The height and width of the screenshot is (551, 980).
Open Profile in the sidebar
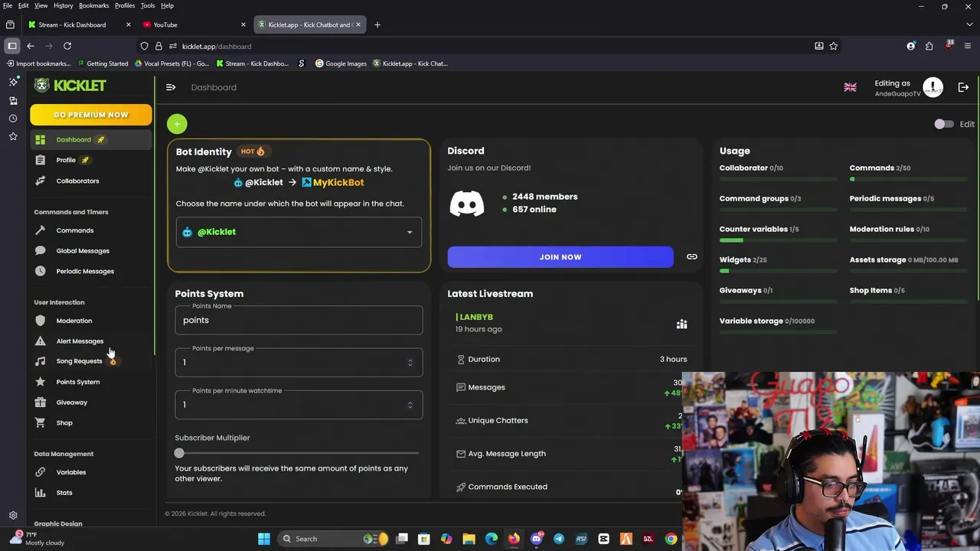tap(66, 161)
